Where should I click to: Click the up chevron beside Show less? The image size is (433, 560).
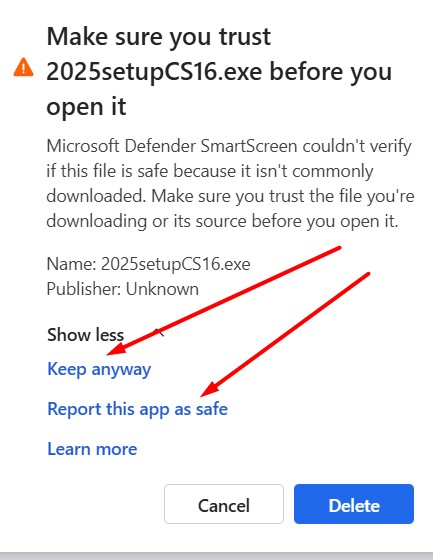pos(159,333)
